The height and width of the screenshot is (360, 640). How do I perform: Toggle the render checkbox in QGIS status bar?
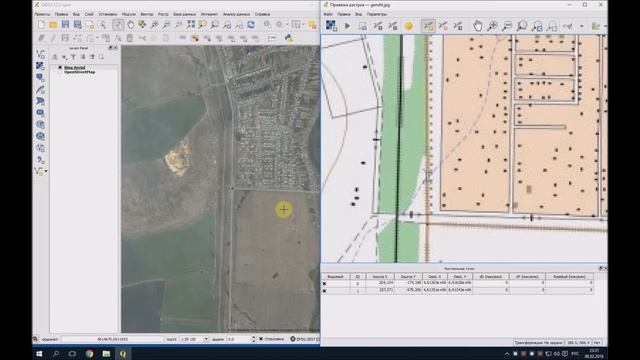261,339
